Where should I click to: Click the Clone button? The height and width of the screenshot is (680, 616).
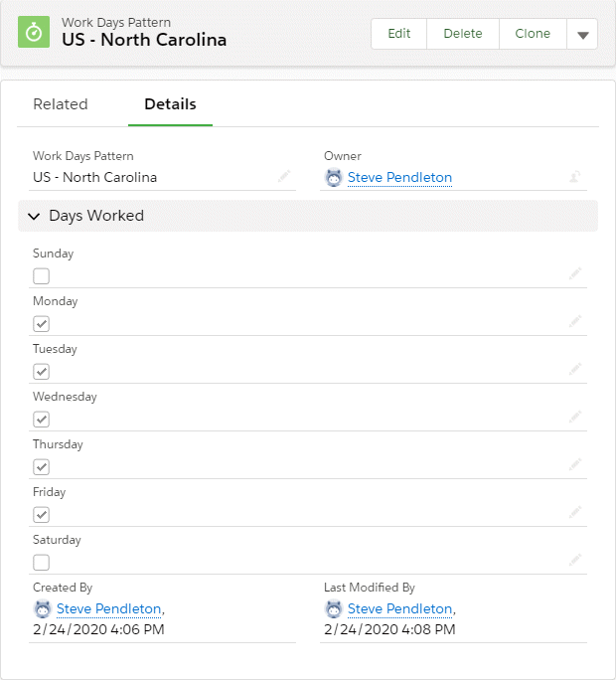(x=533, y=34)
